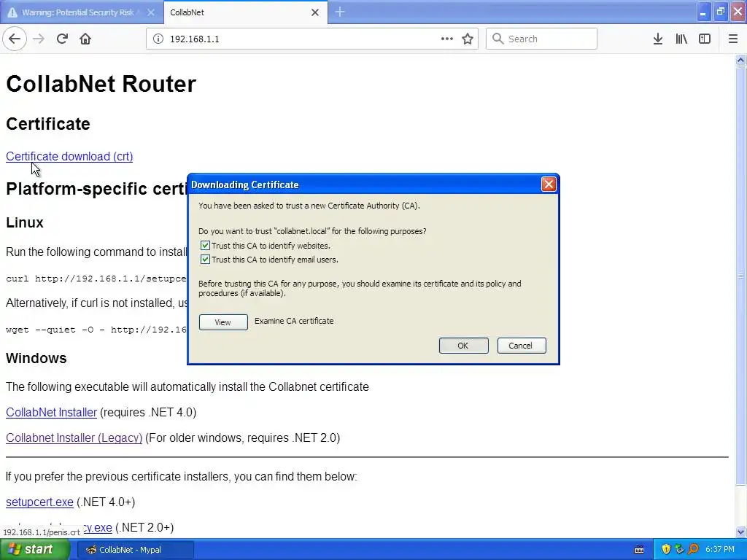
Task: Click scrollbar up arrow
Action: pyautogui.click(x=740, y=60)
